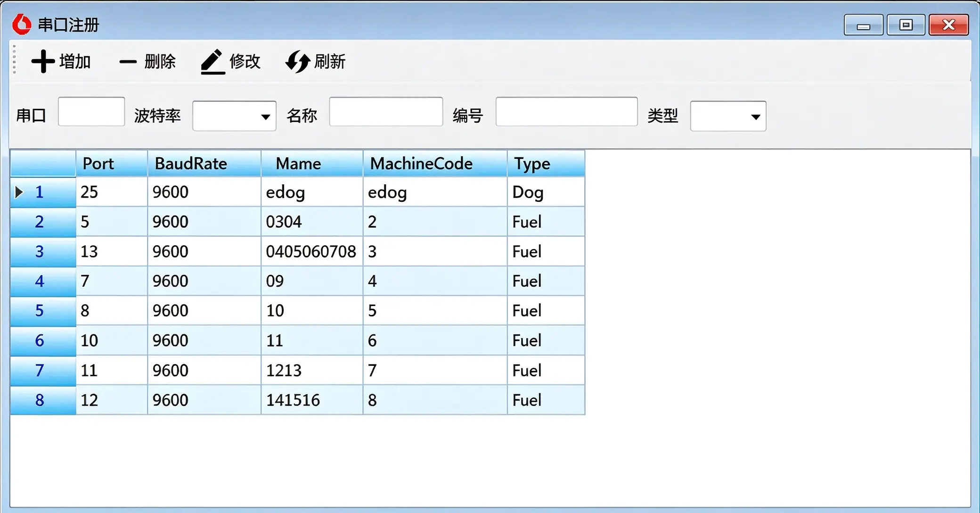The height and width of the screenshot is (513, 980).
Task: Click the Fuel type cell in row 5
Action: tap(546, 311)
